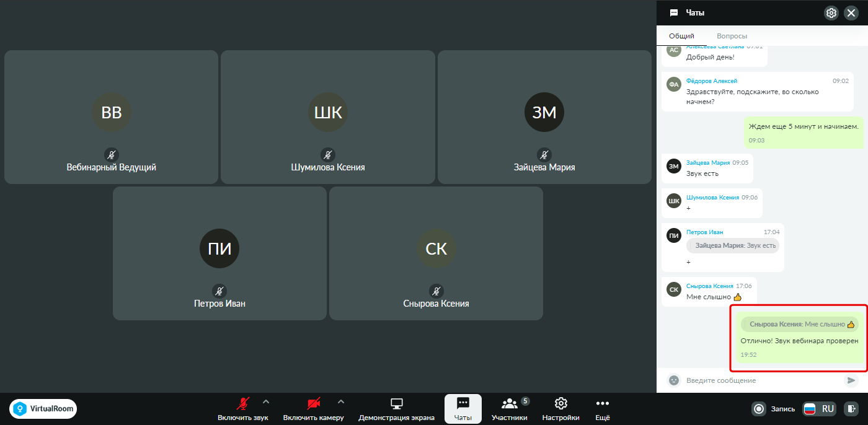The image size is (868, 425).
Task: Expand microphone options chevron
Action: point(266,401)
